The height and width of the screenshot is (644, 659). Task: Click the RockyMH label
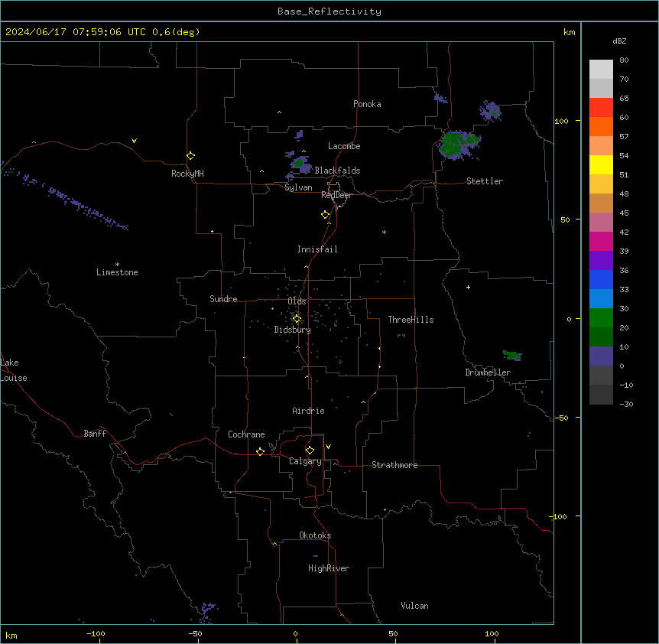(x=187, y=174)
